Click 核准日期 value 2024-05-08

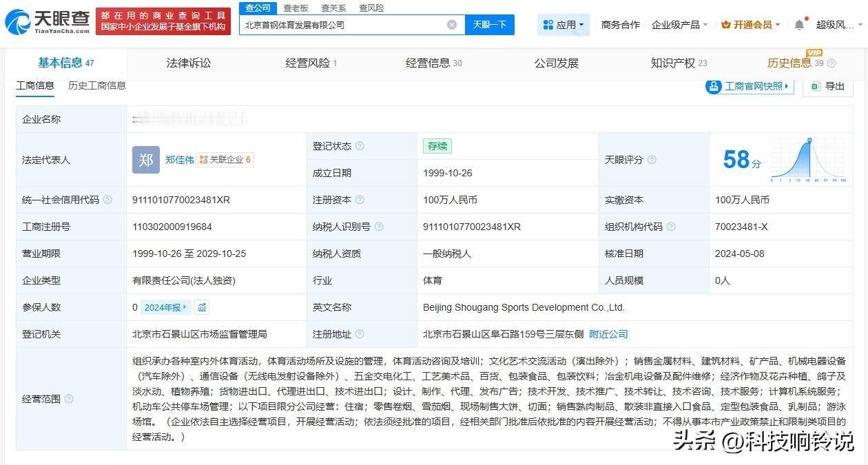click(740, 254)
